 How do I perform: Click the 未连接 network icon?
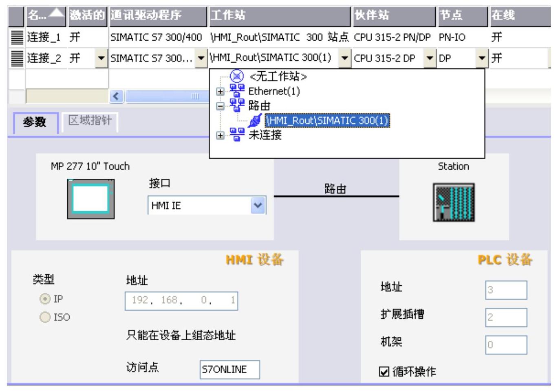coord(237,134)
